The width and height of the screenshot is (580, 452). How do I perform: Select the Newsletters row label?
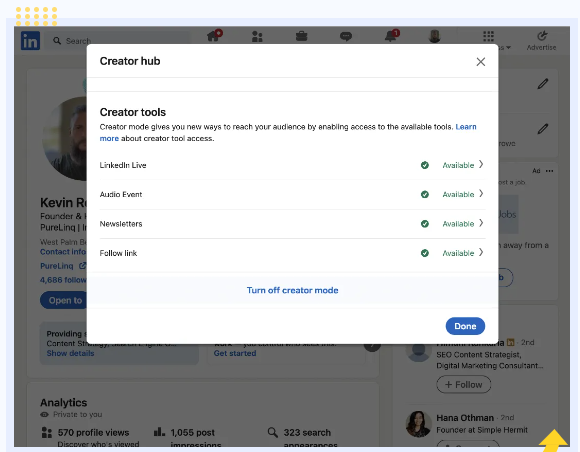point(121,224)
